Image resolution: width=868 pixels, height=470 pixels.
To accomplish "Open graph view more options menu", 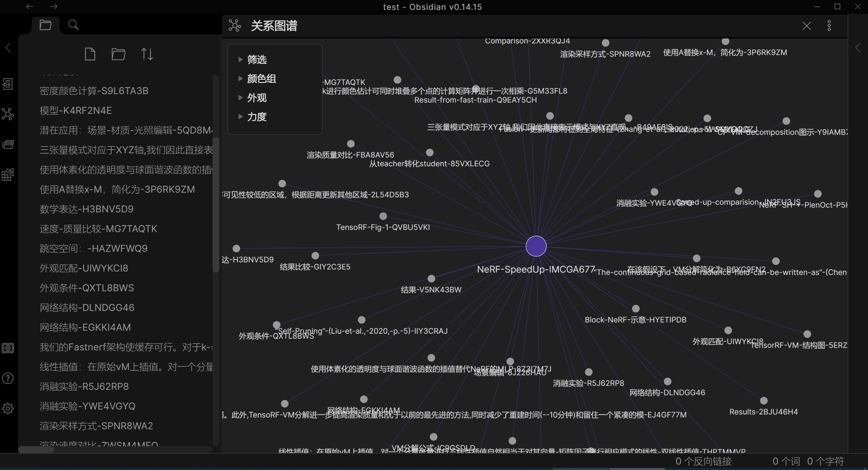I will [x=829, y=26].
